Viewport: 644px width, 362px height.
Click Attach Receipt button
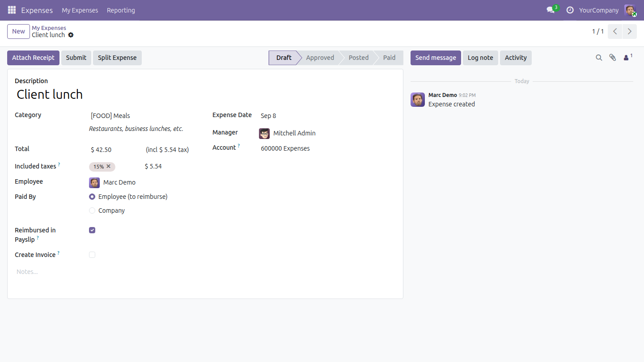[x=33, y=58]
